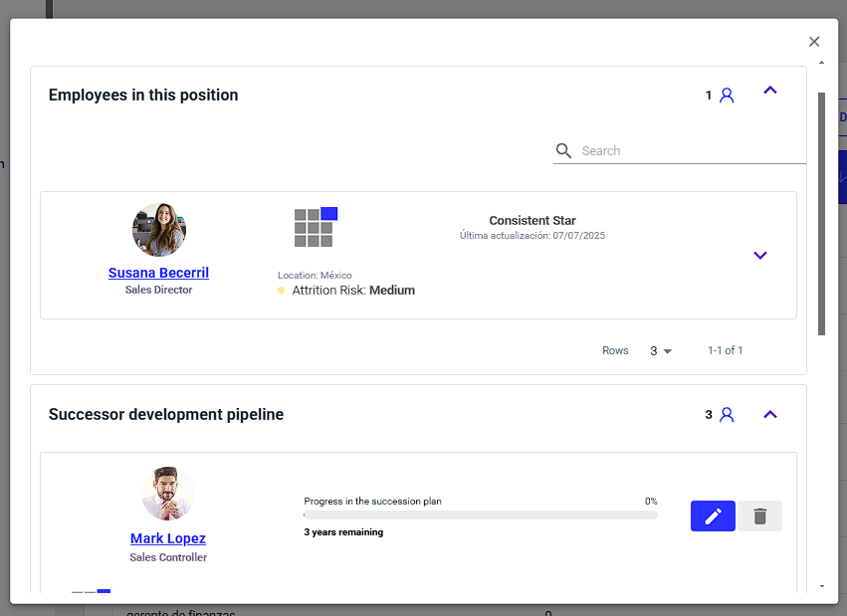Image resolution: width=847 pixels, height=616 pixels.
Task: Click the scrollbar down arrow
Action: (821, 586)
